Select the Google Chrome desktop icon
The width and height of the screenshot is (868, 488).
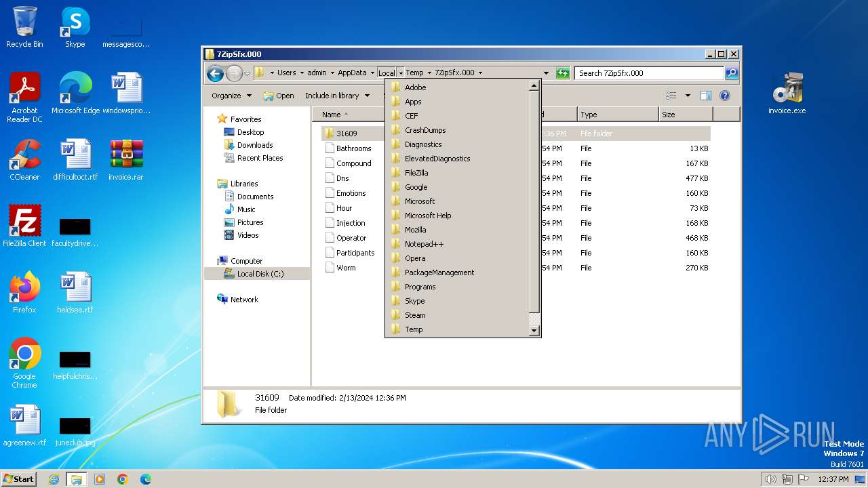coord(24,363)
